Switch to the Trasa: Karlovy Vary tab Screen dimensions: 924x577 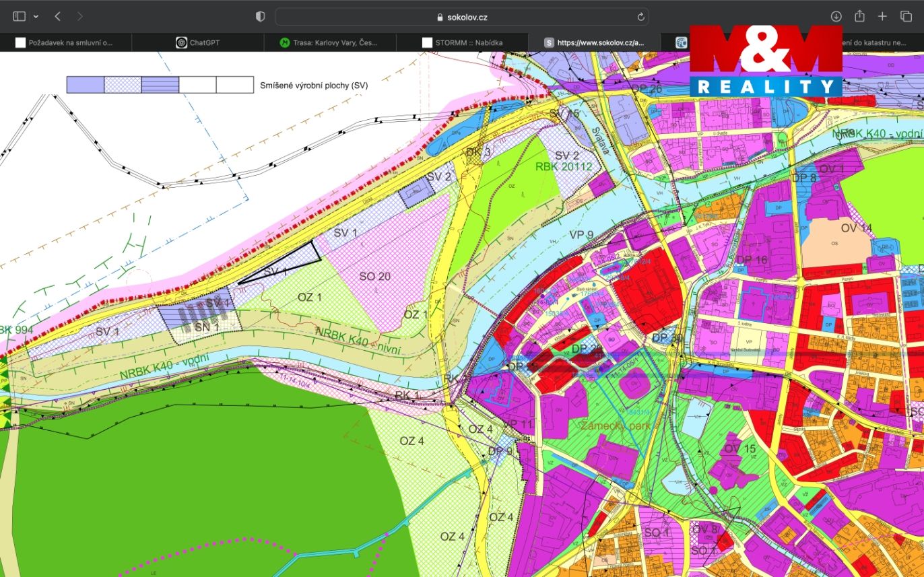330,42
